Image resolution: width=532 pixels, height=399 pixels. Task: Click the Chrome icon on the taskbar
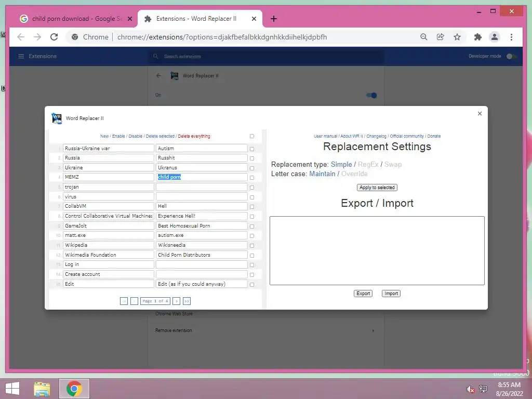(x=74, y=389)
